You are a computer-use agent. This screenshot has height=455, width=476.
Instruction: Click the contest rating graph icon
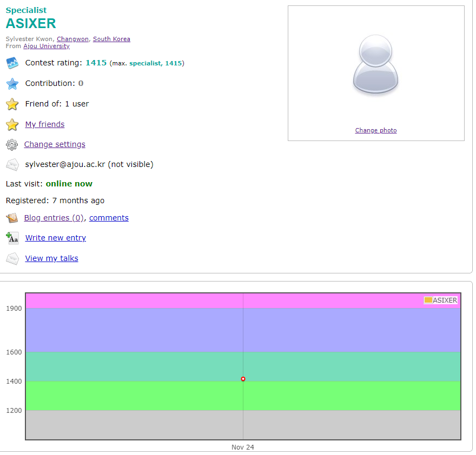click(12, 63)
